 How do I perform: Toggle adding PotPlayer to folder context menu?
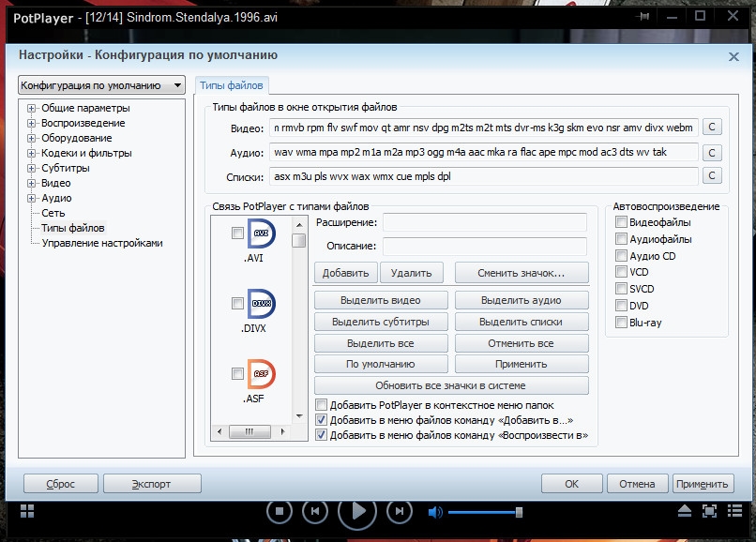coord(322,405)
